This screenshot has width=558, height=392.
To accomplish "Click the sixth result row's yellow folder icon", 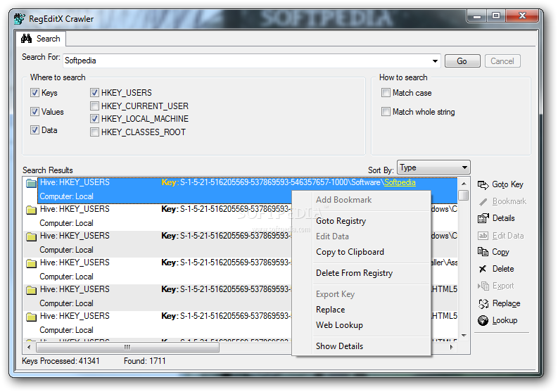I will point(32,317).
